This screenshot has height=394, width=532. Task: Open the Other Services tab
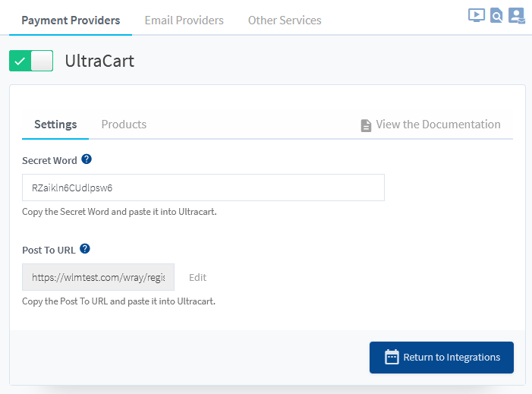285,20
